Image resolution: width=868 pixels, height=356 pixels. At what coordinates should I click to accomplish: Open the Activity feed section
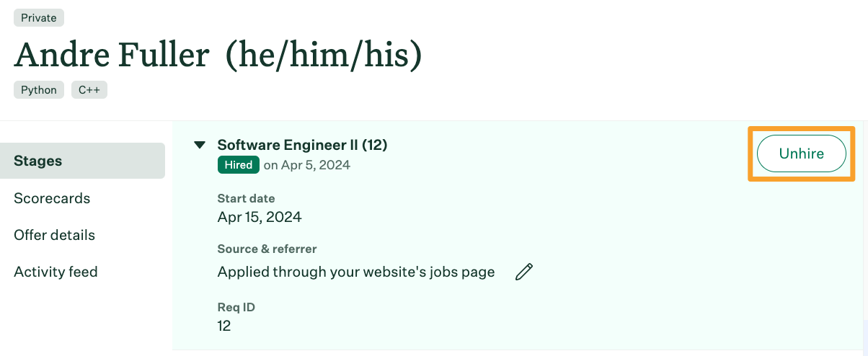[56, 272]
